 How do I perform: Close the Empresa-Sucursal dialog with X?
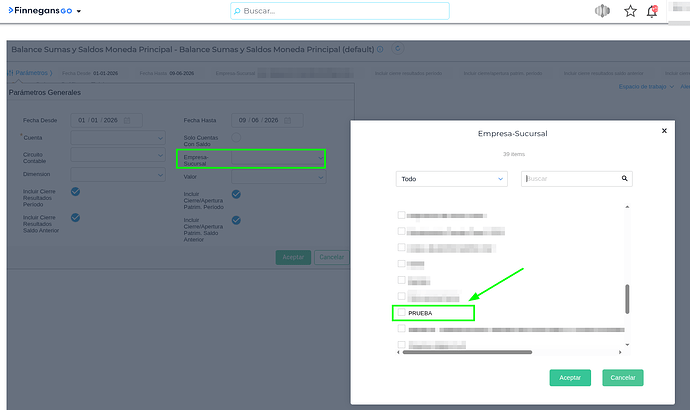(x=664, y=131)
